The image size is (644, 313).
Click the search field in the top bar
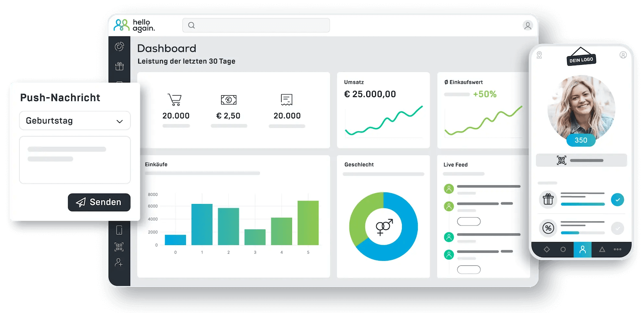(x=256, y=25)
